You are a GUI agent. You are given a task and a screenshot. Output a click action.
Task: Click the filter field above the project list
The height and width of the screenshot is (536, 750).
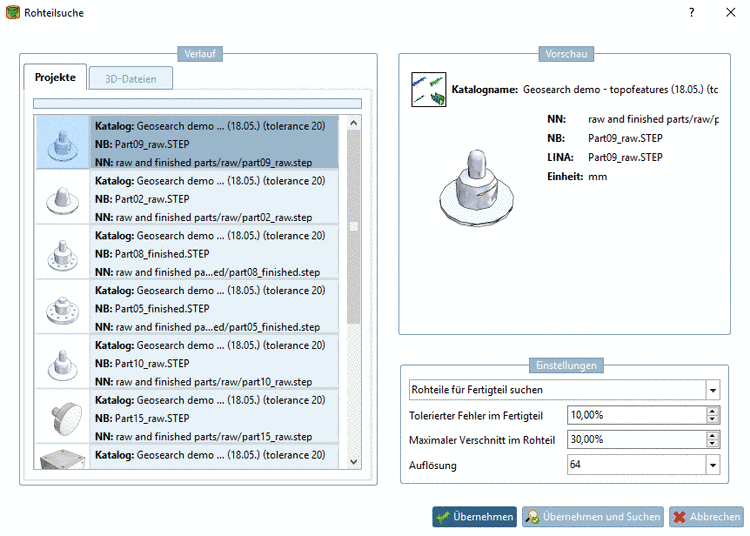tap(197, 104)
